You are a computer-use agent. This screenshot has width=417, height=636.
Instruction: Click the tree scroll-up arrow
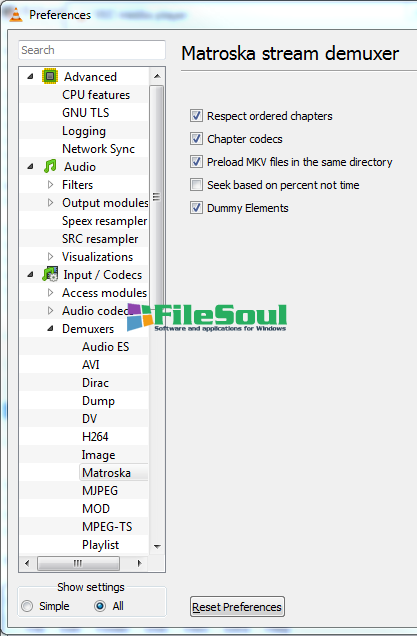tap(157, 76)
